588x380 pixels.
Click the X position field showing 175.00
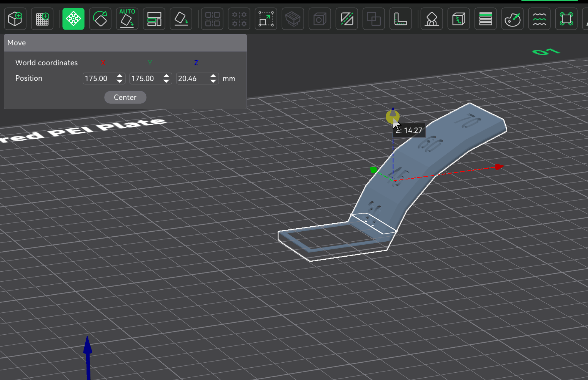click(x=99, y=78)
